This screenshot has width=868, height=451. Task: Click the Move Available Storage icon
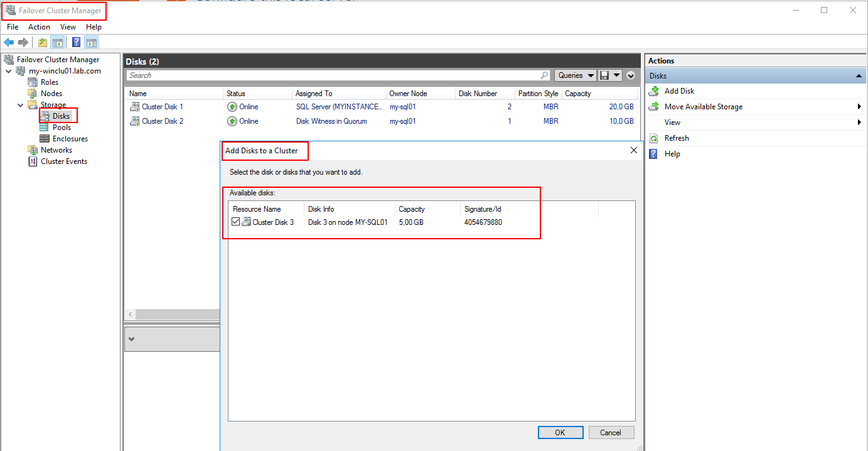[653, 107]
